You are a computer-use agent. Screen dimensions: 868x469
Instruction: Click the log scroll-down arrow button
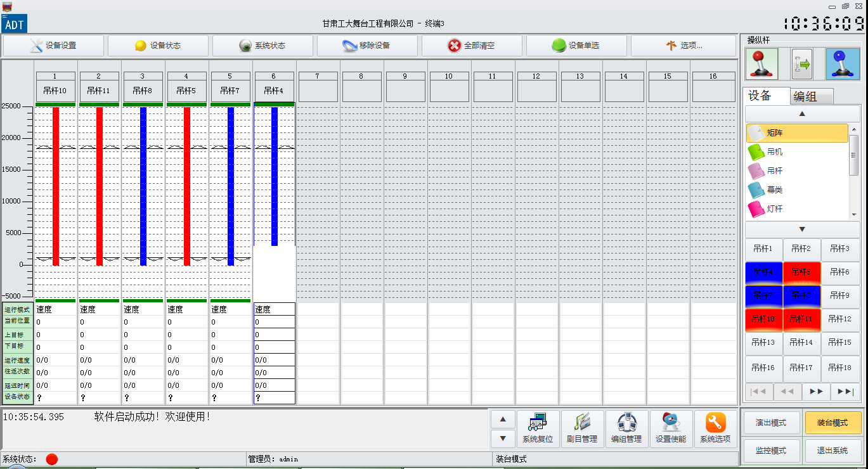coord(503,438)
